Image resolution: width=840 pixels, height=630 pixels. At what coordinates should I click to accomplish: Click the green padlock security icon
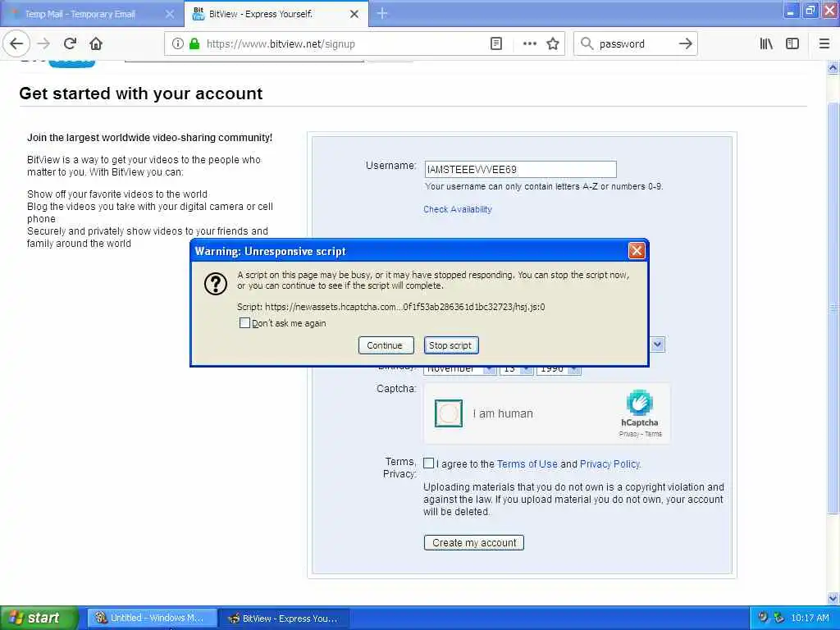[x=194, y=43]
